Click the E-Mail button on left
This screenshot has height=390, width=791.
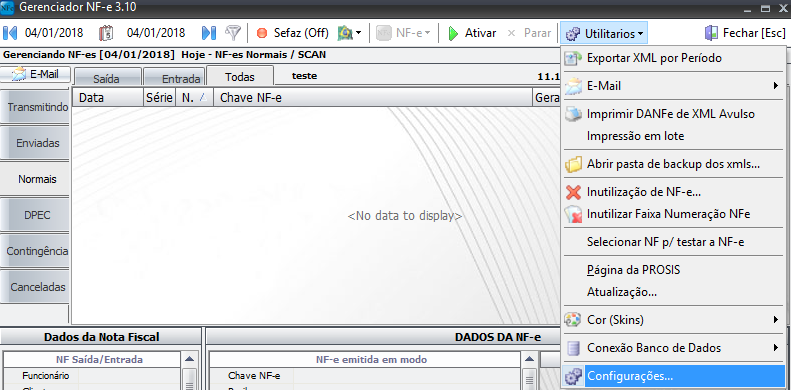click(35, 74)
